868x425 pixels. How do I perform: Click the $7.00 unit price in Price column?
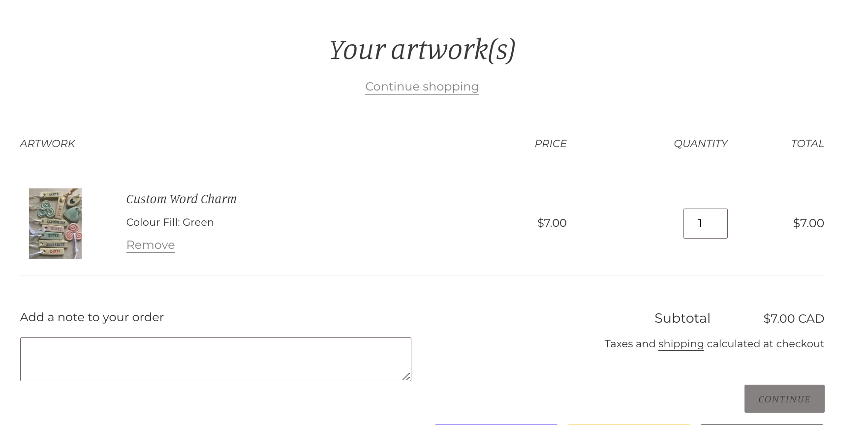tap(552, 223)
